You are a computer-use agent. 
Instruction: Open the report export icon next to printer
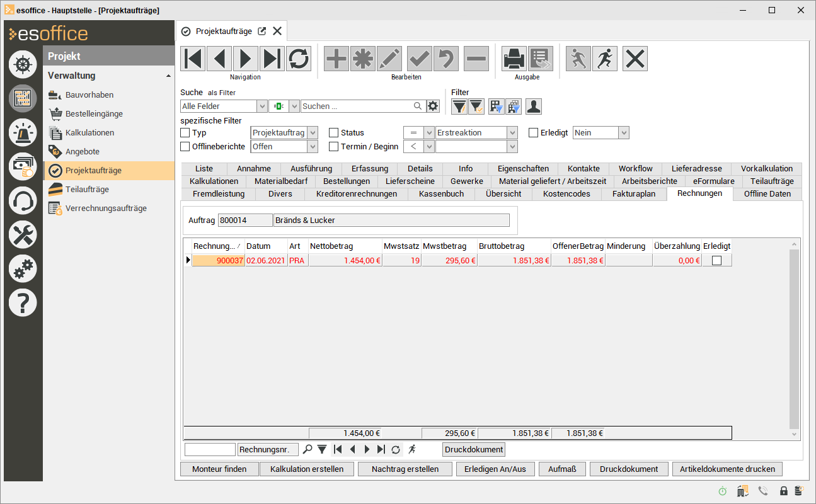pos(541,59)
